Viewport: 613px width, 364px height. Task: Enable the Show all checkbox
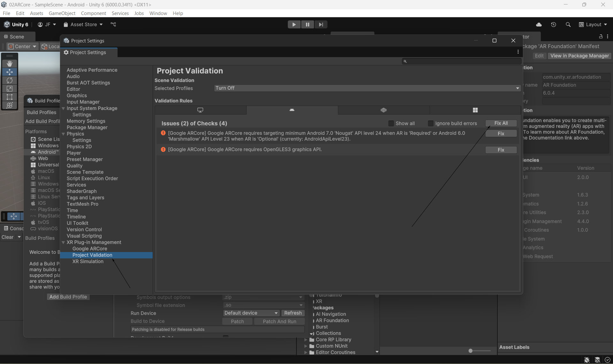391,123
